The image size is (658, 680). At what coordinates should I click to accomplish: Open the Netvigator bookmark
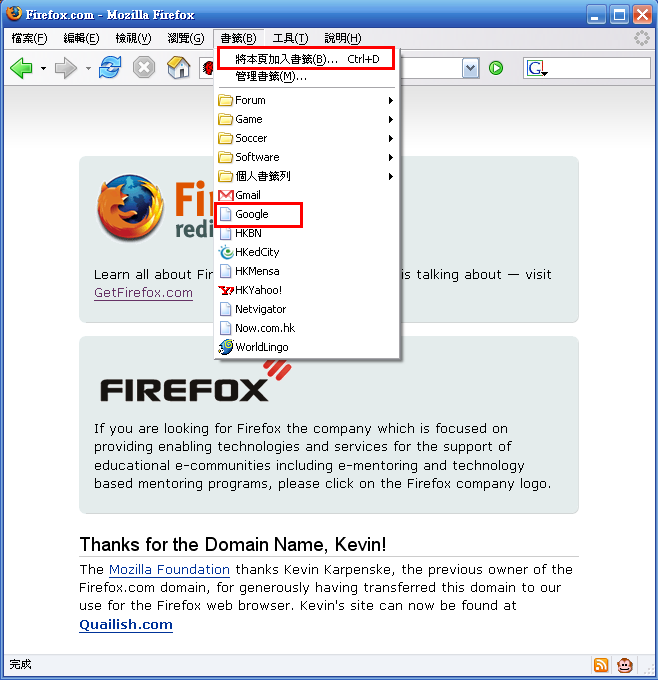click(x=307, y=309)
